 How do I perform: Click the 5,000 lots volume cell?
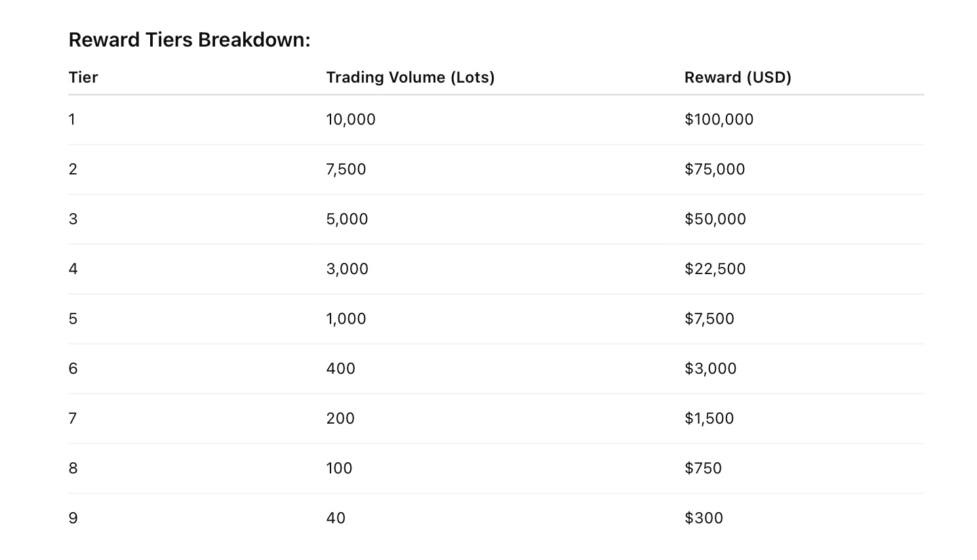click(347, 219)
